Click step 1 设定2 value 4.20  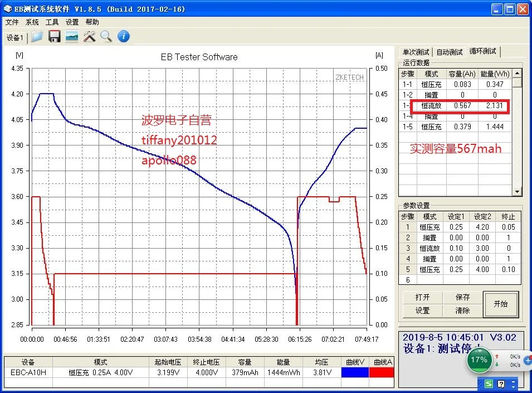[482, 227]
